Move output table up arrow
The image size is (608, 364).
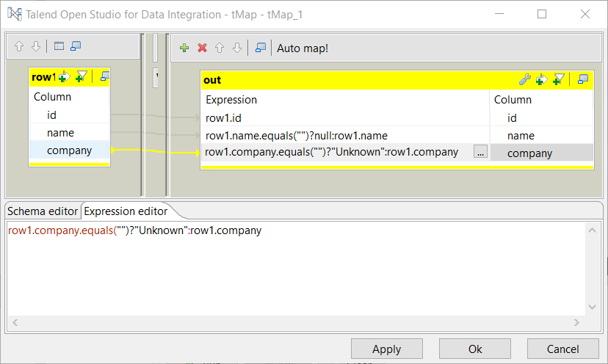pyautogui.click(x=220, y=48)
